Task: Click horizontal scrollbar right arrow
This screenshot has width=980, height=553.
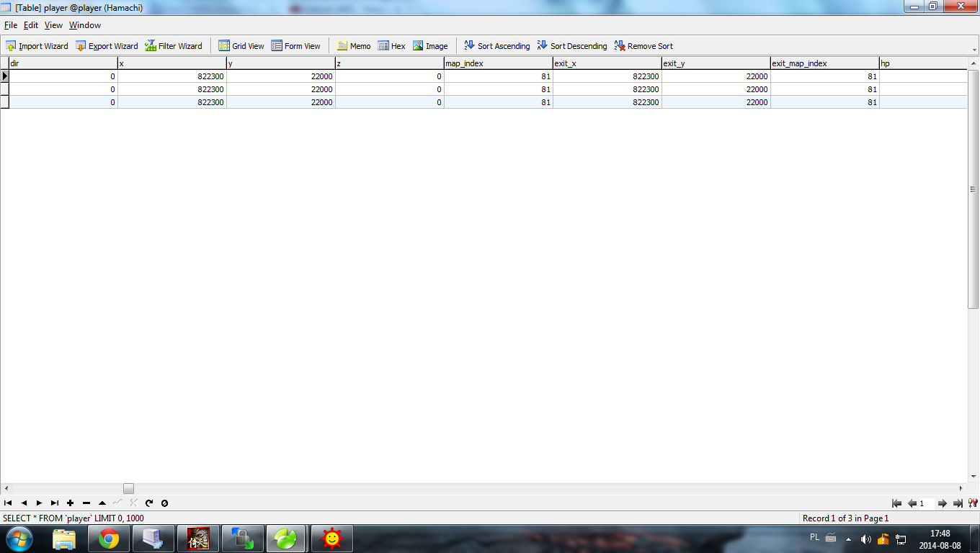Action: [961, 488]
